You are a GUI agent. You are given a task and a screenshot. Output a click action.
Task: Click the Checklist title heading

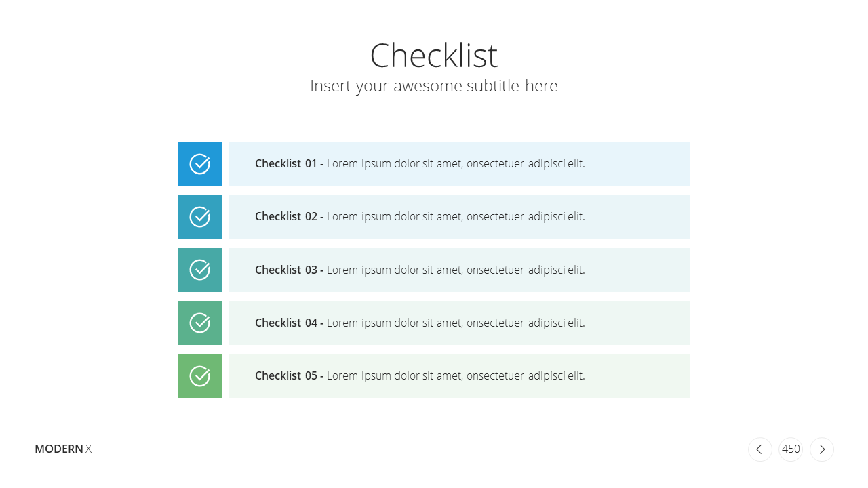[x=434, y=56]
